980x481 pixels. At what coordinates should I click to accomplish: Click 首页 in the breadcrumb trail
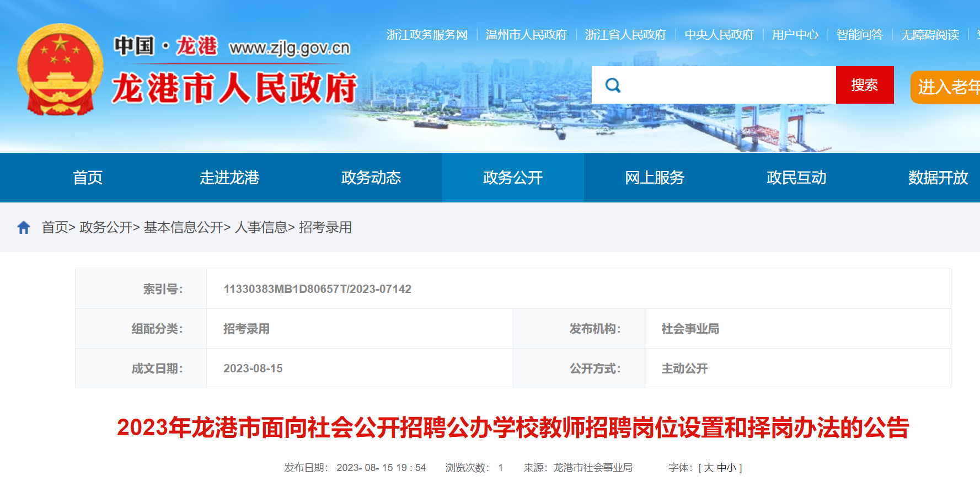[55, 227]
